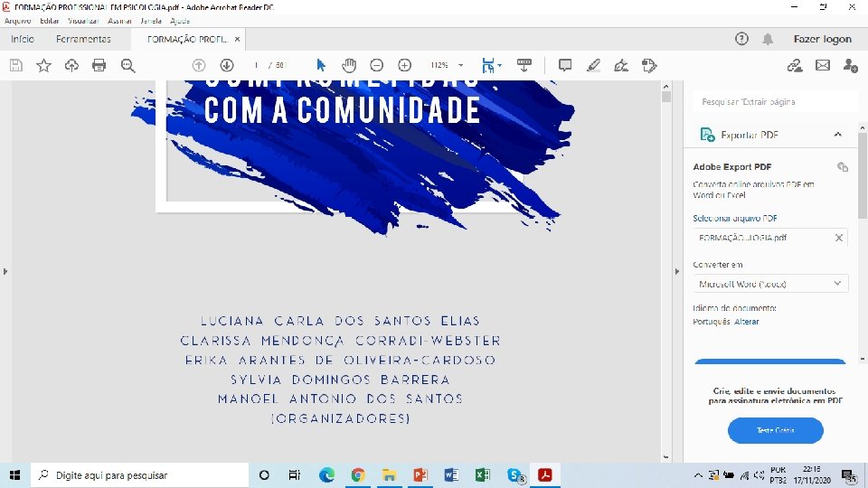Send file by email envelope icon
The image size is (868, 488).
823,65
